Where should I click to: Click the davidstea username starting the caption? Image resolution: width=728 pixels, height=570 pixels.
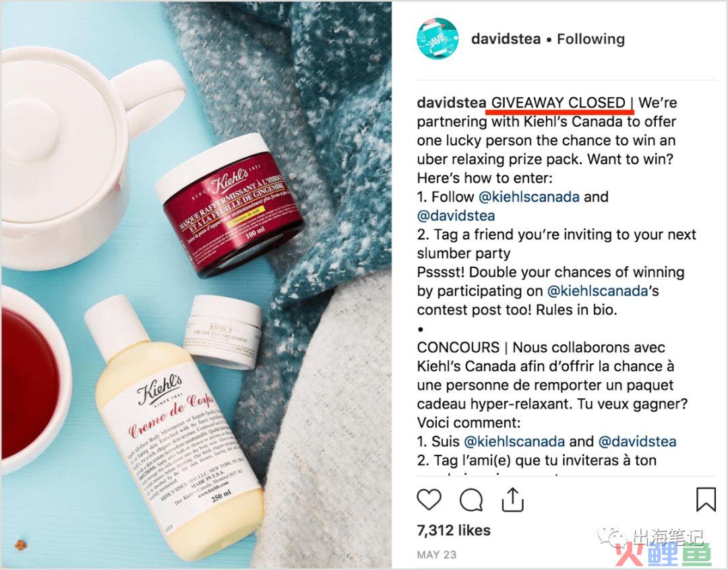pyautogui.click(x=451, y=102)
